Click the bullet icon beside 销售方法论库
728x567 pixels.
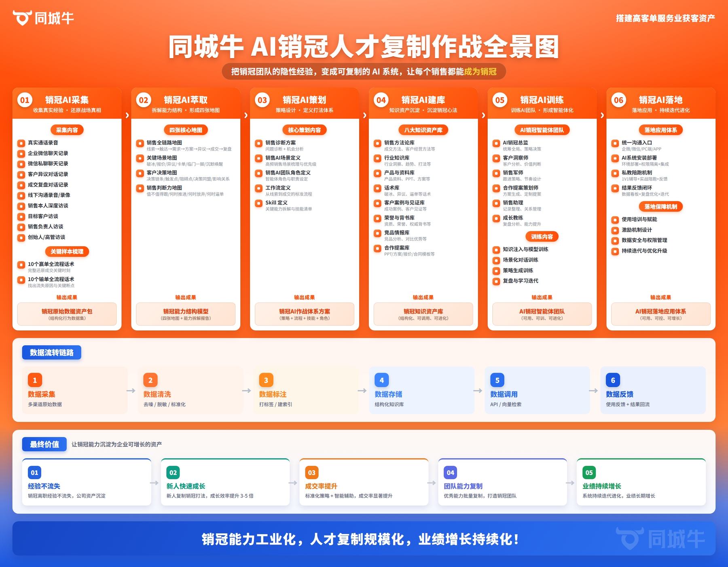(x=377, y=143)
